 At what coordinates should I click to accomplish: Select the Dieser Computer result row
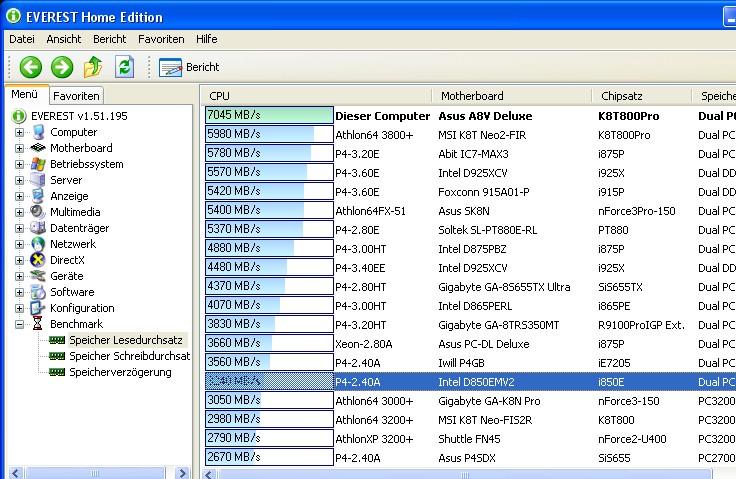(469, 116)
